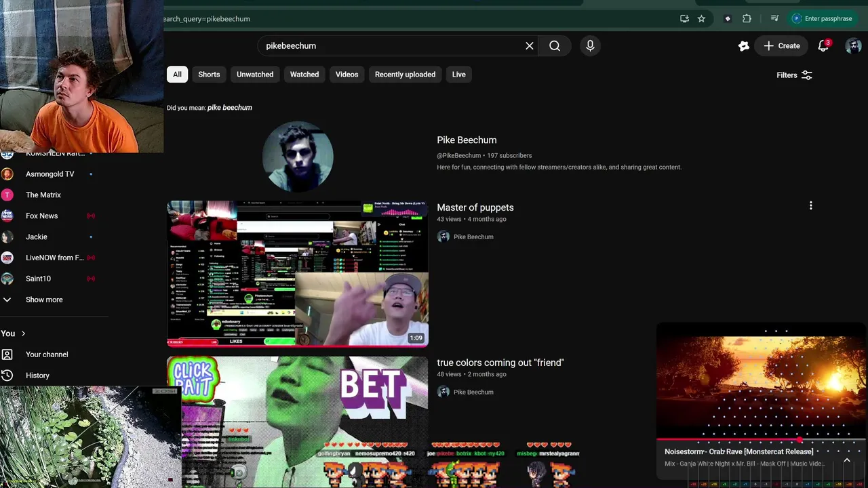Open the account avatar menu
The width and height of the screenshot is (868, 488).
click(853, 46)
